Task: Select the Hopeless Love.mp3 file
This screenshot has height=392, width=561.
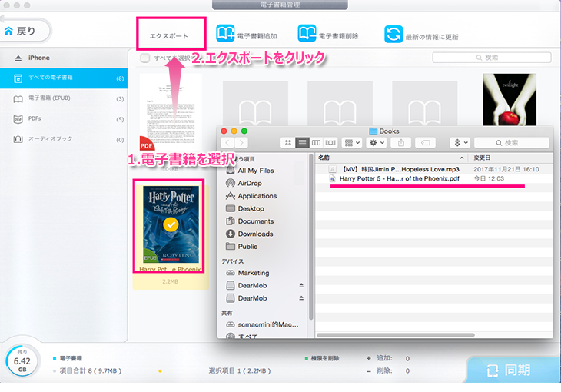Action: [400, 169]
